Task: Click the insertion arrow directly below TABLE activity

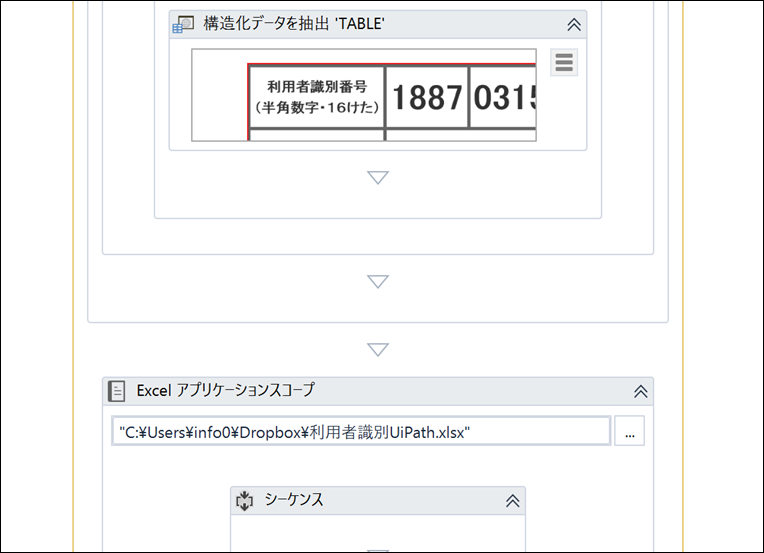Action: [x=377, y=177]
